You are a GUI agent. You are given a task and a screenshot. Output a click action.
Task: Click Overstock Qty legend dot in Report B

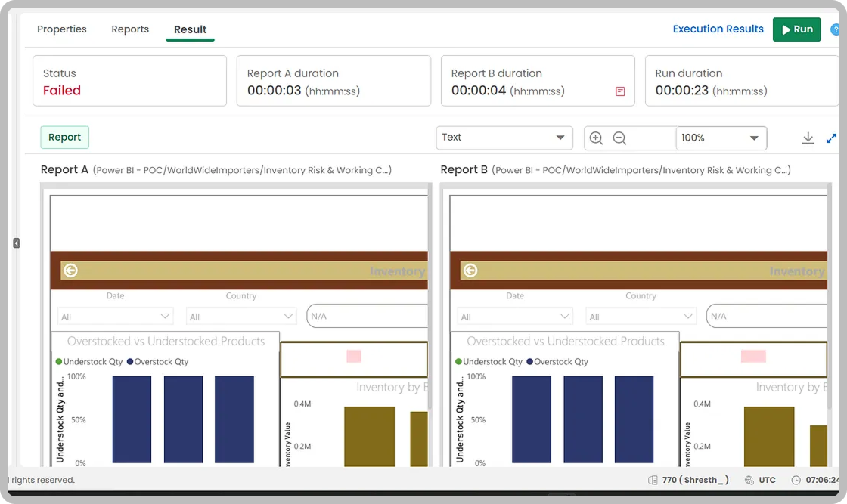[x=530, y=361]
